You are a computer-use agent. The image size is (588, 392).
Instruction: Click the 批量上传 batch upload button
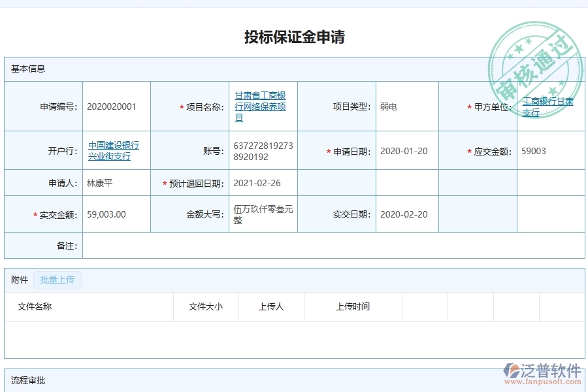click(57, 280)
